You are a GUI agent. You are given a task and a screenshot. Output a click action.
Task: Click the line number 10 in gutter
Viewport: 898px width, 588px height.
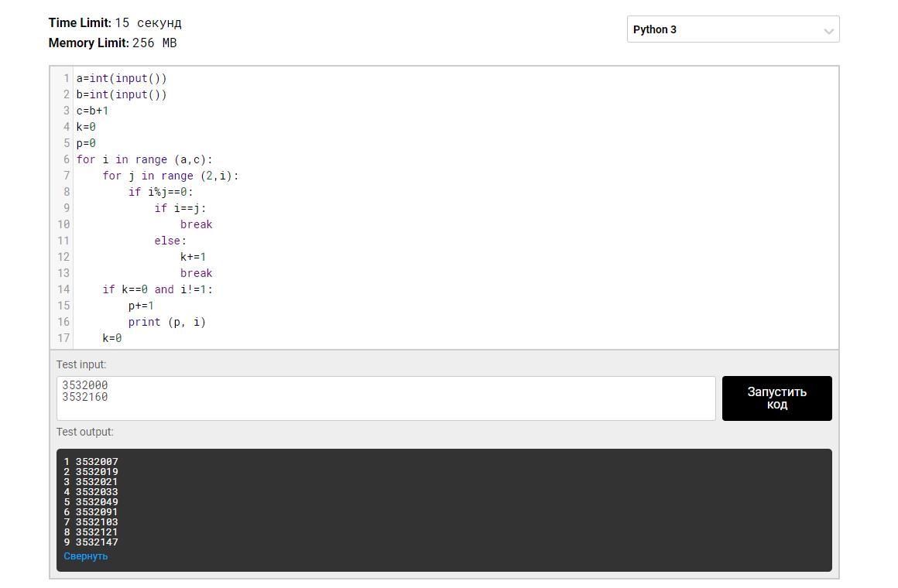[63, 224]
